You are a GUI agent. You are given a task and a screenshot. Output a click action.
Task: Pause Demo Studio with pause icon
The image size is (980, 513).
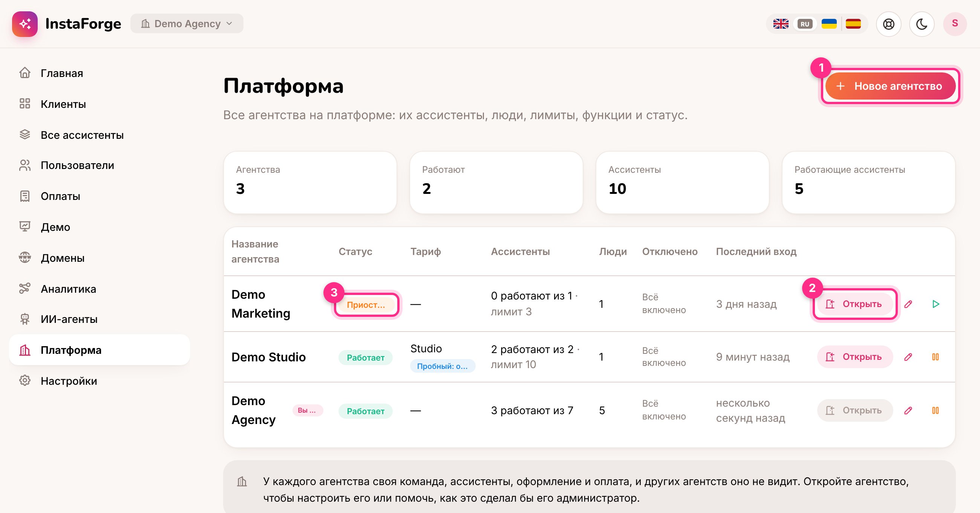click(x=936, y=357)
